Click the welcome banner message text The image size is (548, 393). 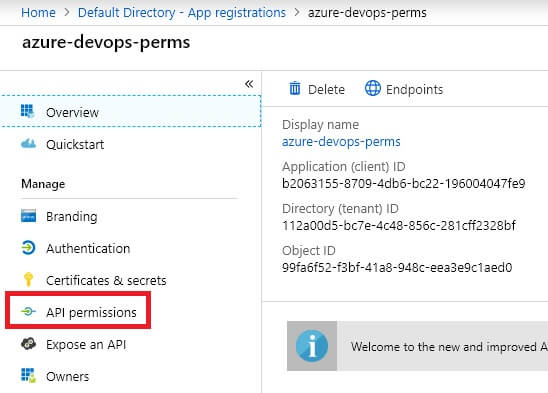coord(449,347)
